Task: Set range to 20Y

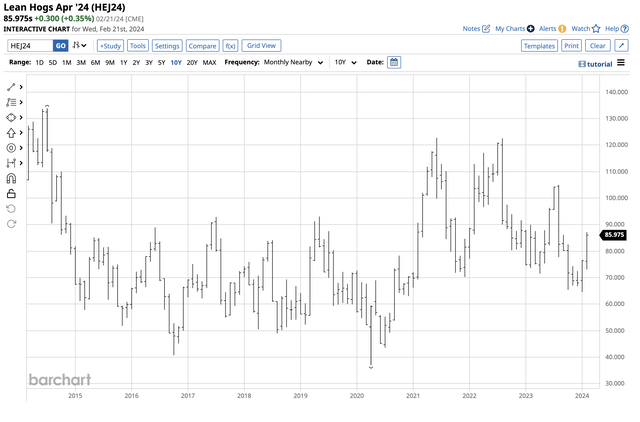Action: click(192, 62)
